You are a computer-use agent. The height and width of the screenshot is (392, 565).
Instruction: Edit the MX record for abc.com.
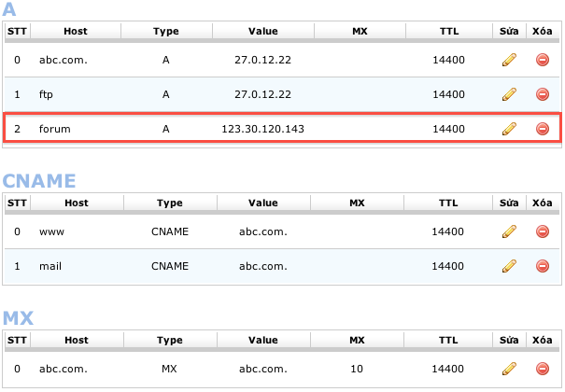coord(509,369)
